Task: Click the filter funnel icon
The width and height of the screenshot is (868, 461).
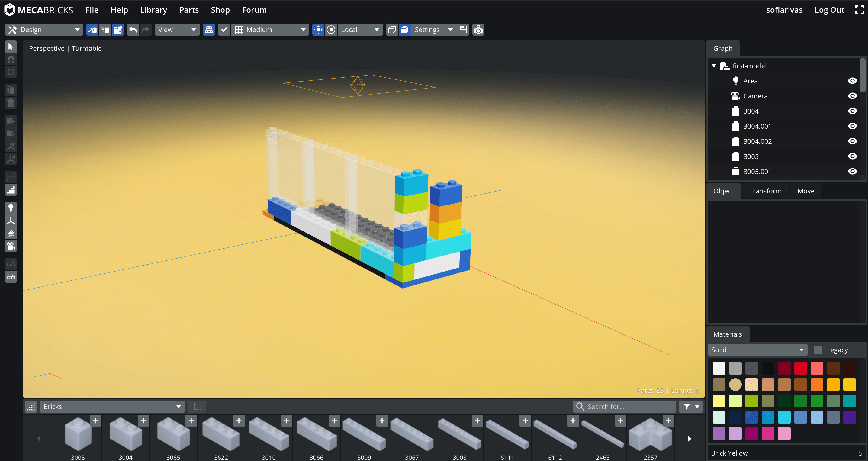Action: coord(686,407)
